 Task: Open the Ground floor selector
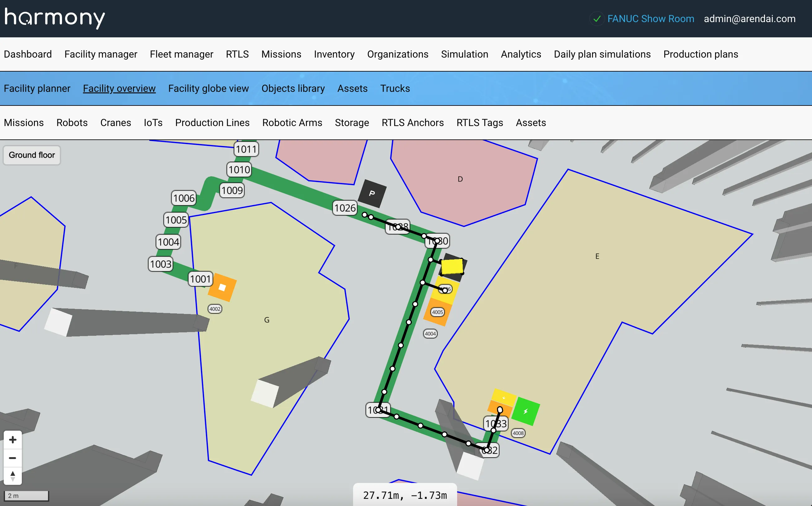(x=31, y=155)
